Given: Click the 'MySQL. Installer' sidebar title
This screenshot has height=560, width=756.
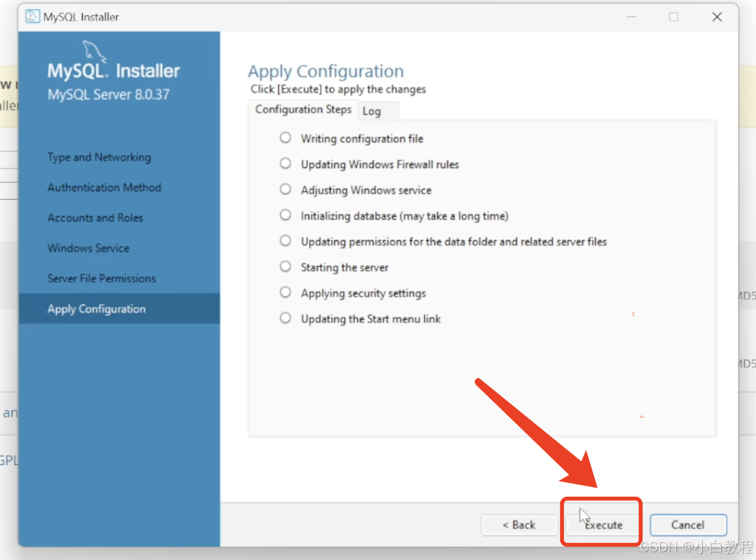Looking at the screenshot, I should pyautogui.click(x=113, y=71).
